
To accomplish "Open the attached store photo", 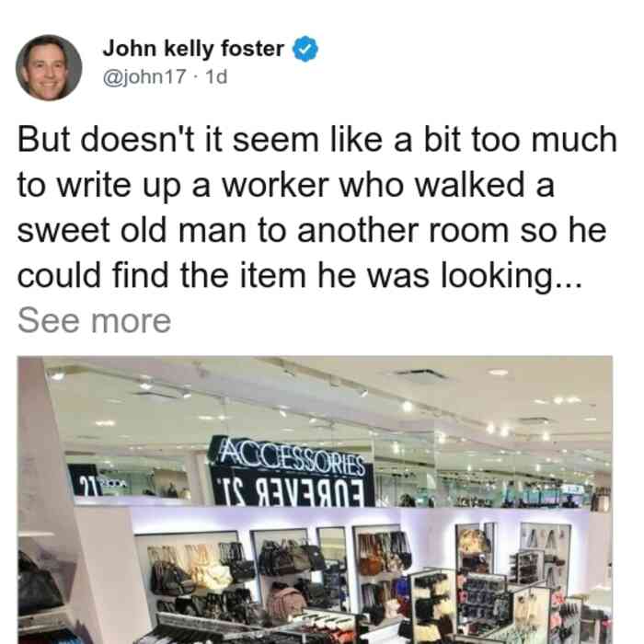I will click(315, 500).
